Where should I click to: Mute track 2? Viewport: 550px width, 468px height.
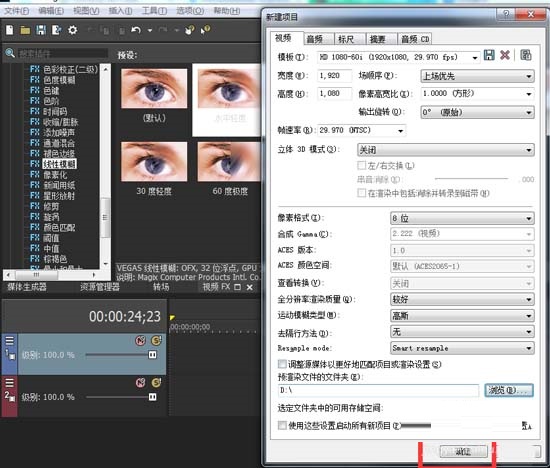click(x=141, y=383)
